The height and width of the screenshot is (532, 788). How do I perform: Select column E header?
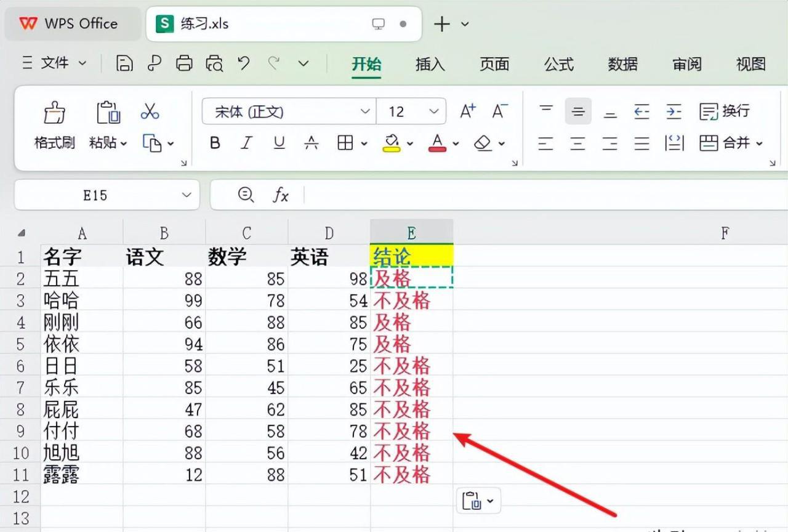(412, 232)
